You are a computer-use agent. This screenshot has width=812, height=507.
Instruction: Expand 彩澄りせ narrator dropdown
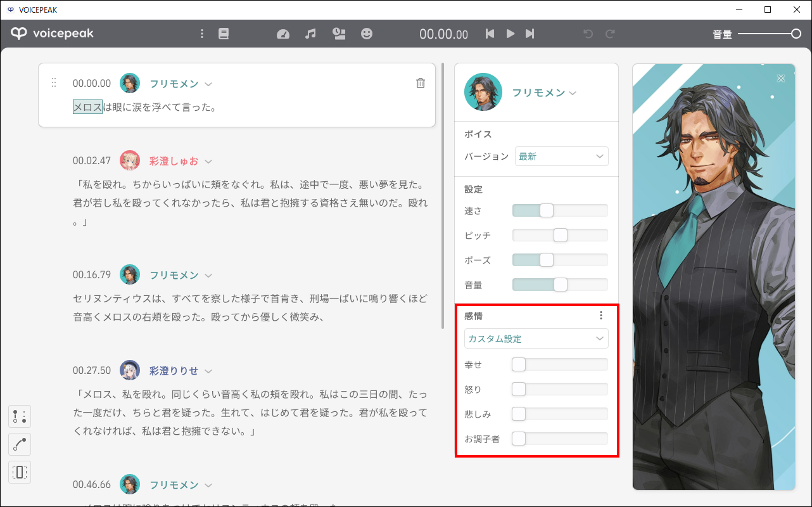click(x=208, y=371)
